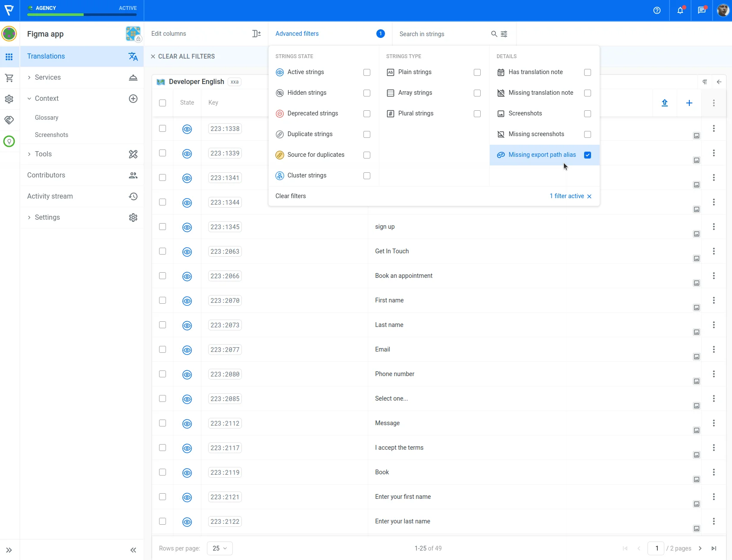Enable the Active strings checkbox
Image resolution: width=732 pixels, height=560 pixels.
[x=366, y=72]
